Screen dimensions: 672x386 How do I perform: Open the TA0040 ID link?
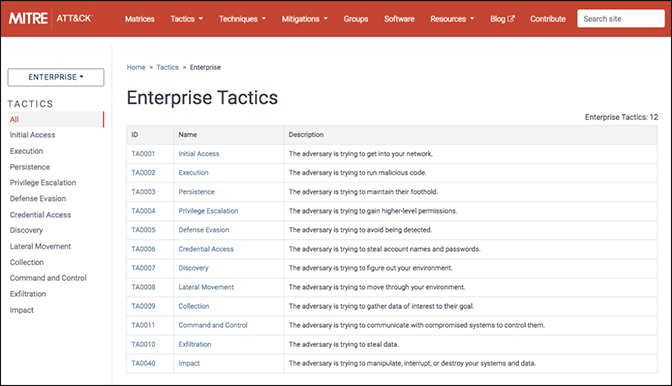pos(143,363)
